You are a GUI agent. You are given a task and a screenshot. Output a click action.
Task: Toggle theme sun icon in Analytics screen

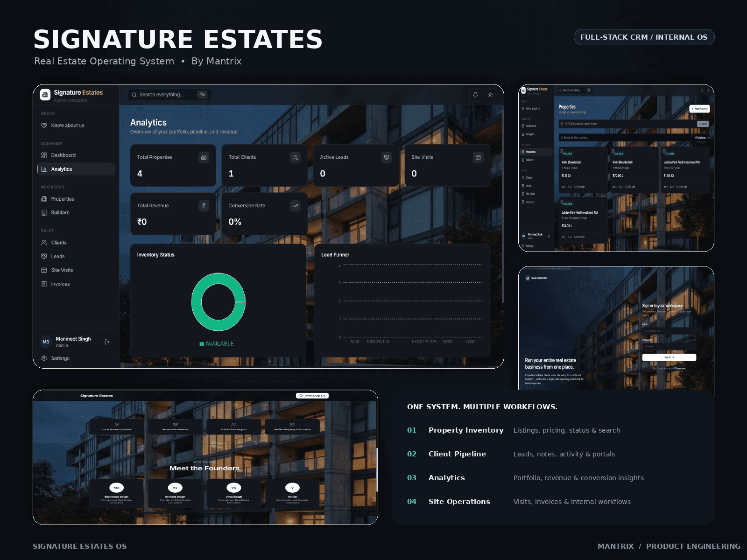(x=490, y=94)
